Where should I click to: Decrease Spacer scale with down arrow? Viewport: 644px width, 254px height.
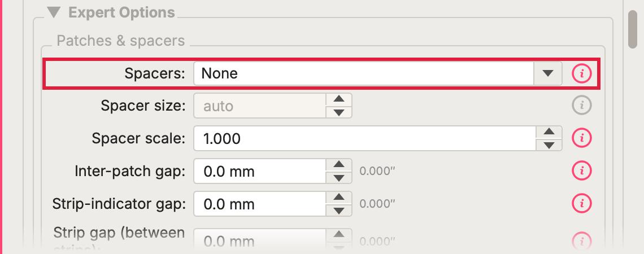coord(549,145)
